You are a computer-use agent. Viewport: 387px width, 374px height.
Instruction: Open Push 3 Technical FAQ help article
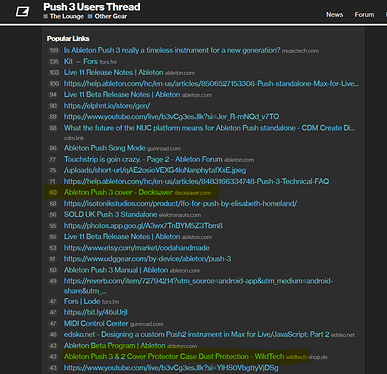[x=196, y=181]
